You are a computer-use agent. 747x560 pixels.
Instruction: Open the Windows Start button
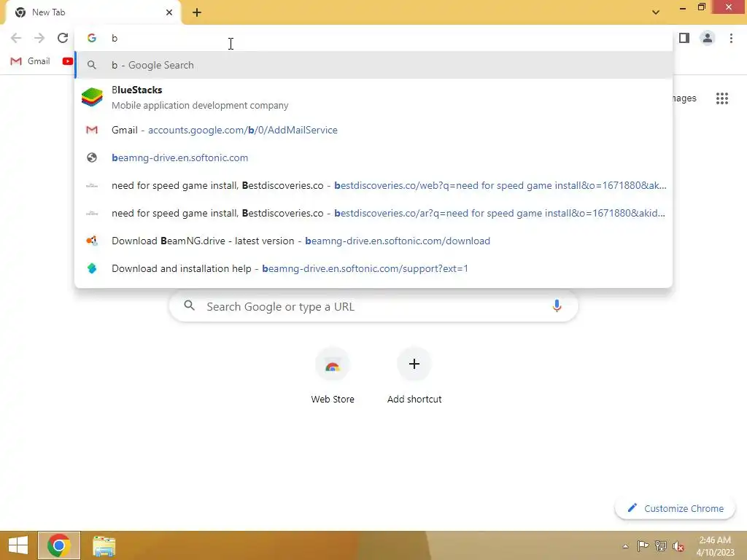[x=18, y=545]
